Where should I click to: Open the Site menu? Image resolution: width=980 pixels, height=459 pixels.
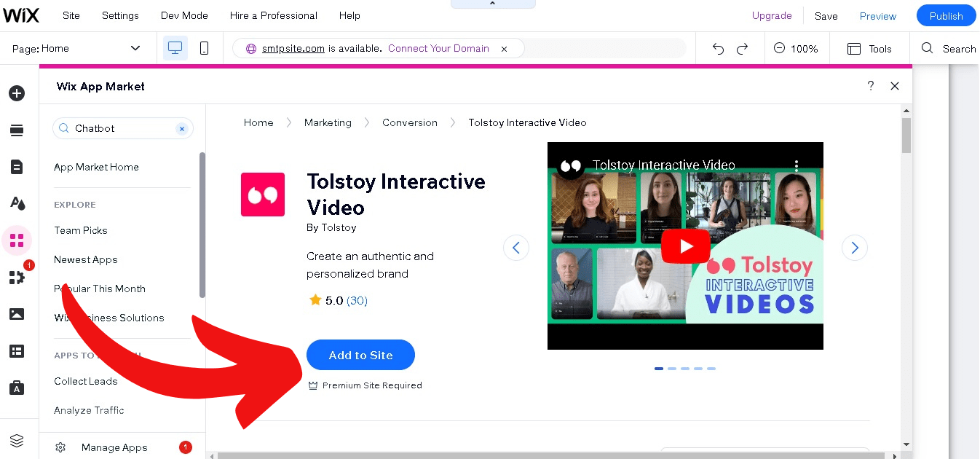pos(71,15)
